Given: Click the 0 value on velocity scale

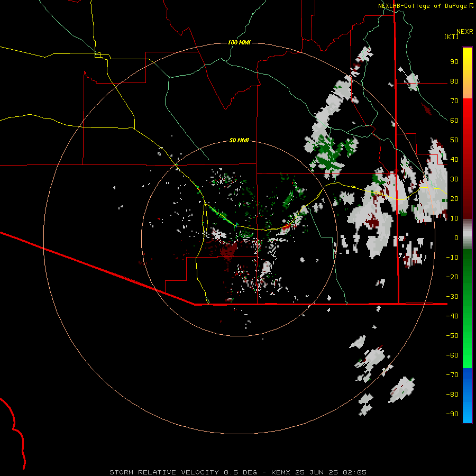Looking at the screenshot, I should click(x=456, y=237).
